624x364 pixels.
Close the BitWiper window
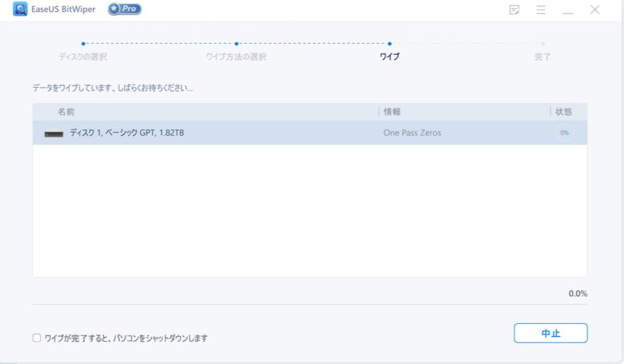point(595,10)
